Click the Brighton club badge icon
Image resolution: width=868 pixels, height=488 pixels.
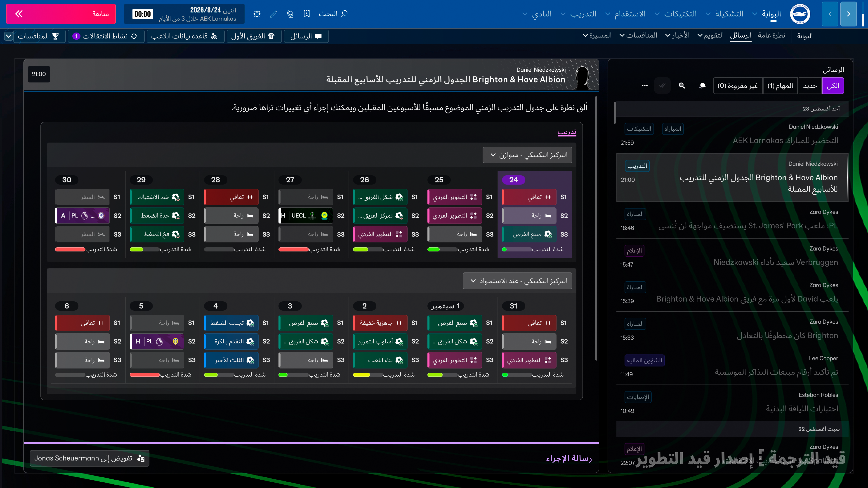pyautogui.click(x=800, y=14)
